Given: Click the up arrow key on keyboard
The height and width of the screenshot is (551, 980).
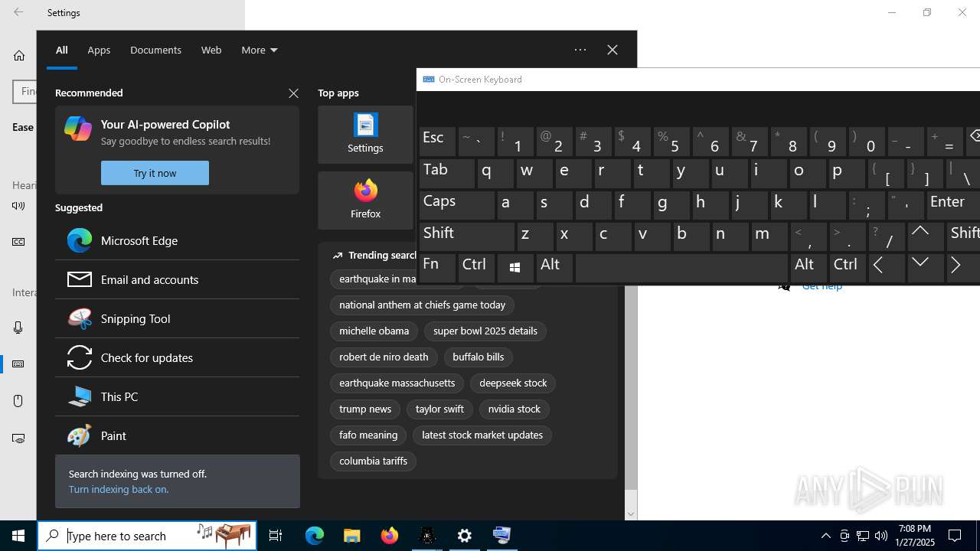Looking at the screenshot, I should [925, 236].
